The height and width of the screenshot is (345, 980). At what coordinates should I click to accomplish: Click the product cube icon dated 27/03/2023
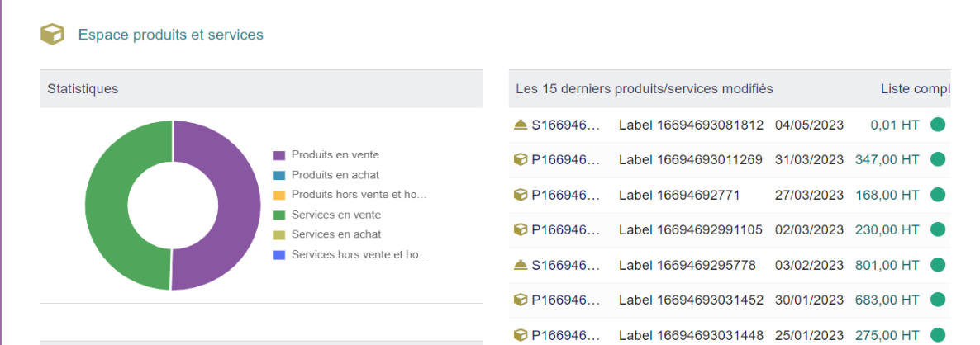point(520,195)
